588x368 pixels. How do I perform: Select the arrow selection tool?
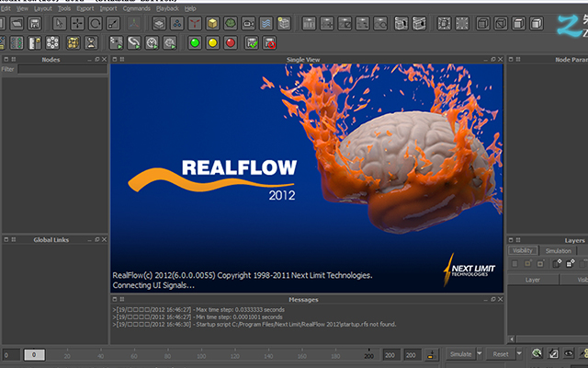tap(59, 23)
